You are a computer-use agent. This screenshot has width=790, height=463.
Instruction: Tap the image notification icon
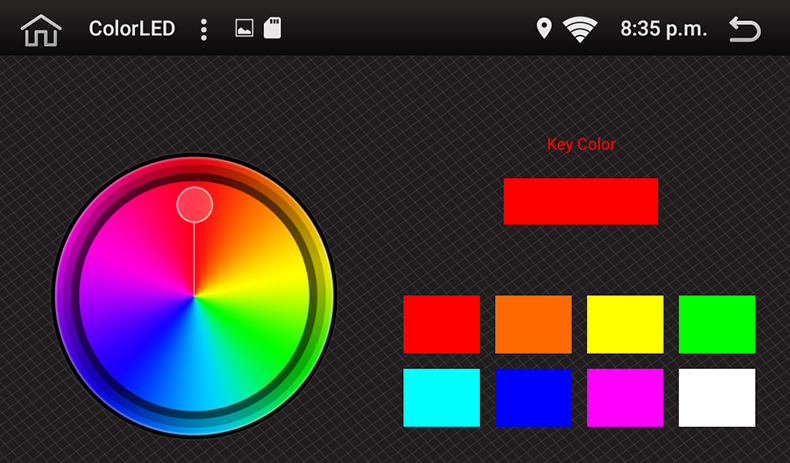pyautogui.click(x=244, y=29)
